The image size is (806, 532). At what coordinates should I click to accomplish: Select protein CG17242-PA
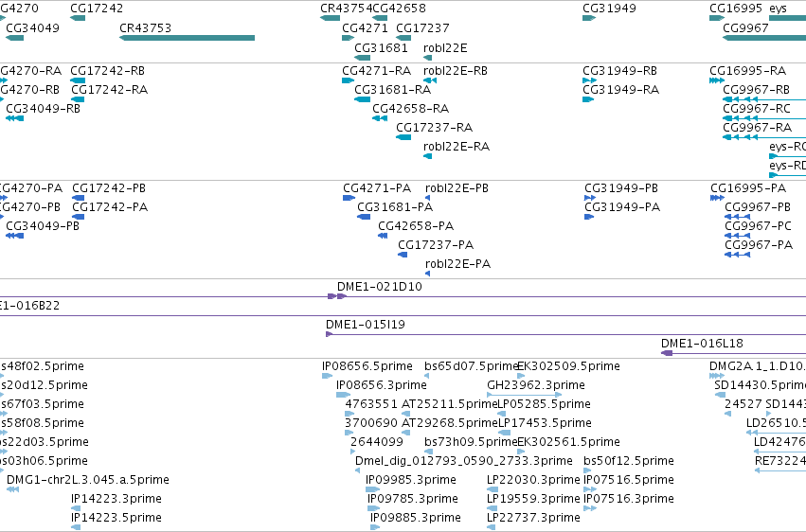(x=110, y=207)
